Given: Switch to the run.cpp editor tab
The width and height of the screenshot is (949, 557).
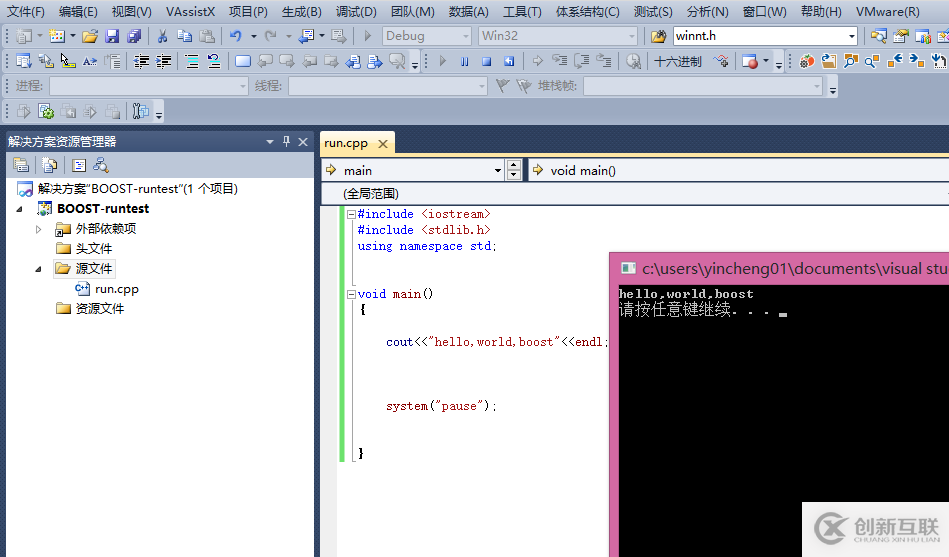Looking at the screenshot, I should tap(346, 143).
